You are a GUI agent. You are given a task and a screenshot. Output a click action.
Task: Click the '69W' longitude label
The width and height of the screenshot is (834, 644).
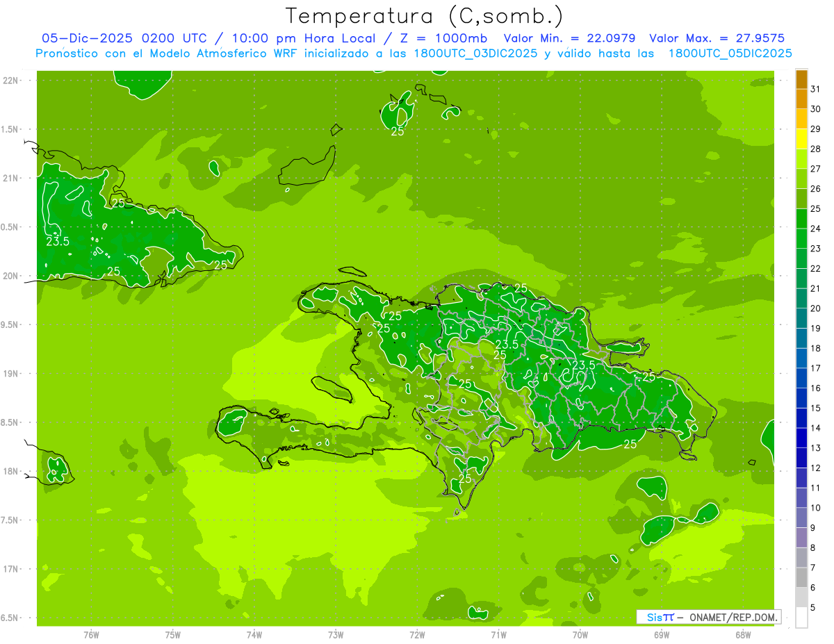pyautogui.click(x=662, y=634)
